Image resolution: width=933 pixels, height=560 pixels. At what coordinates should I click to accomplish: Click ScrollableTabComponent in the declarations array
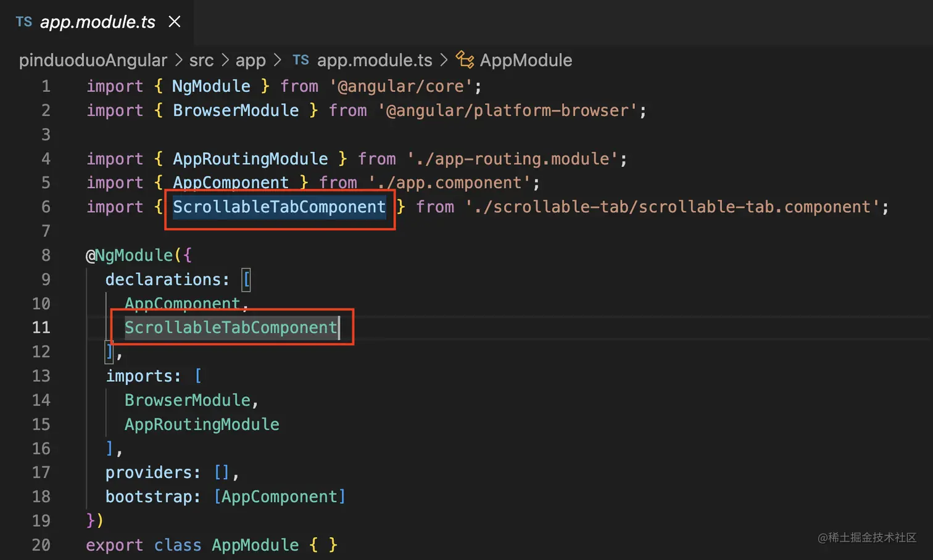click(231, 327)
